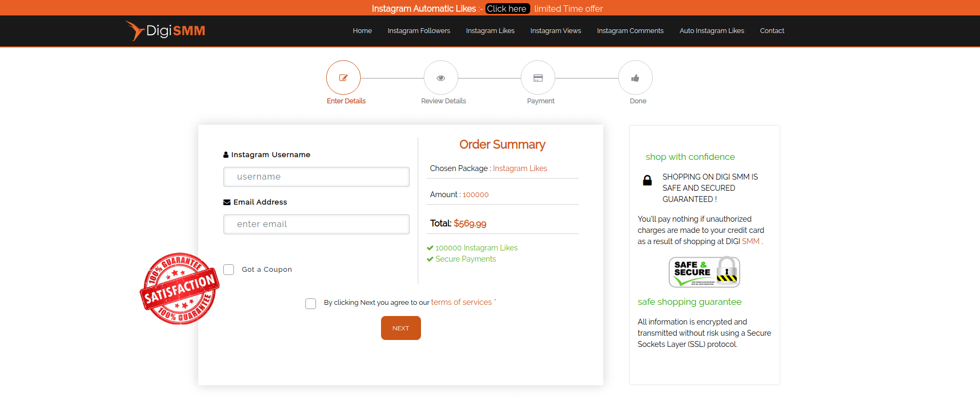Screen dimensions: 980x397
Task: Focus the enter email input field
Action: (317, 224)
